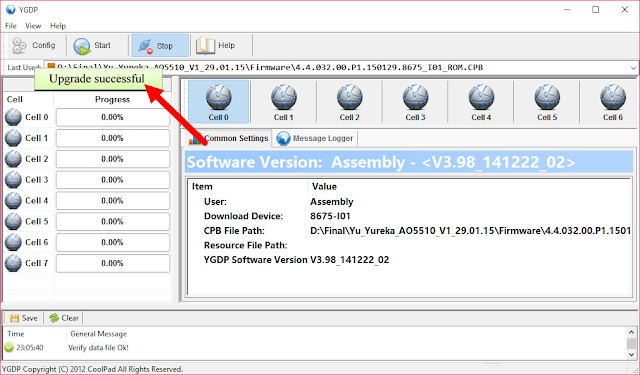Viewport: 640px width, 375px height.
Task: Click the YGDP app icon in title bar
Action: point(10,9)
